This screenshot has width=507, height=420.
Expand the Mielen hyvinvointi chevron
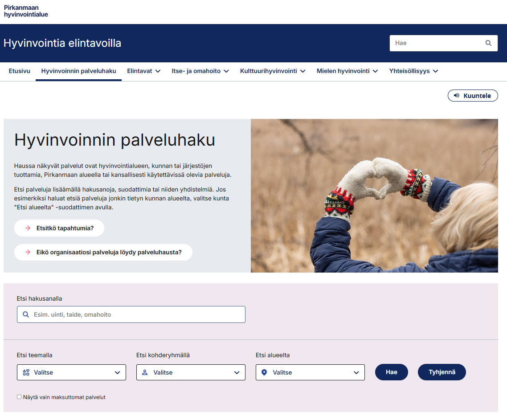coord(375,71)
